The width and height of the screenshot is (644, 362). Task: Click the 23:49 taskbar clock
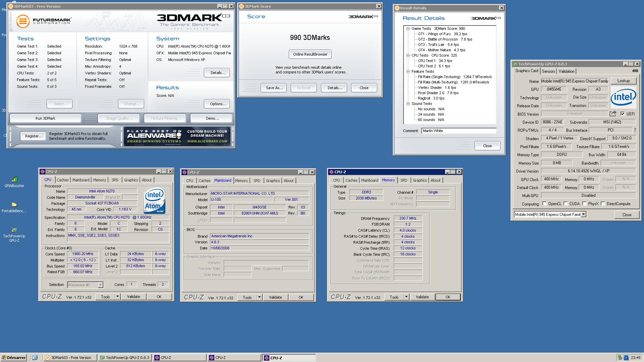click(635, 358)
